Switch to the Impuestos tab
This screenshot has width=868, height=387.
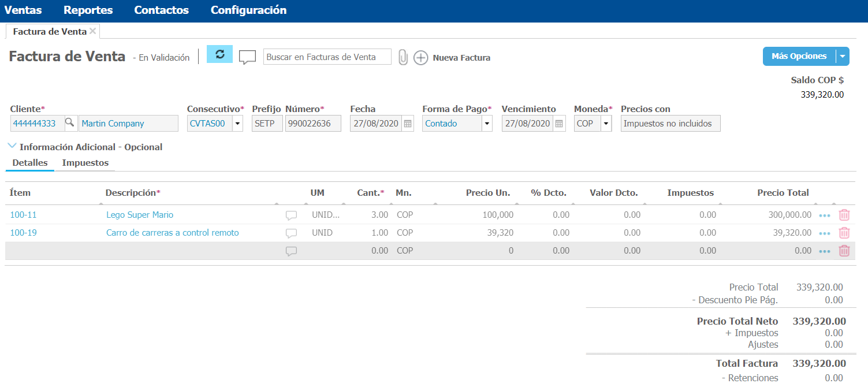85,163
